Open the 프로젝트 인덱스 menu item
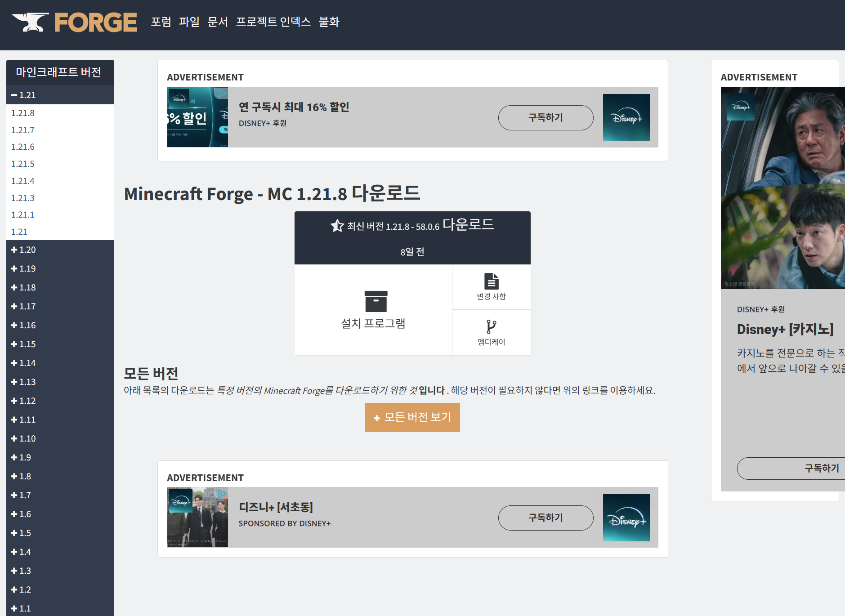This screenshot has height=616, width=845. click(273, 22)
